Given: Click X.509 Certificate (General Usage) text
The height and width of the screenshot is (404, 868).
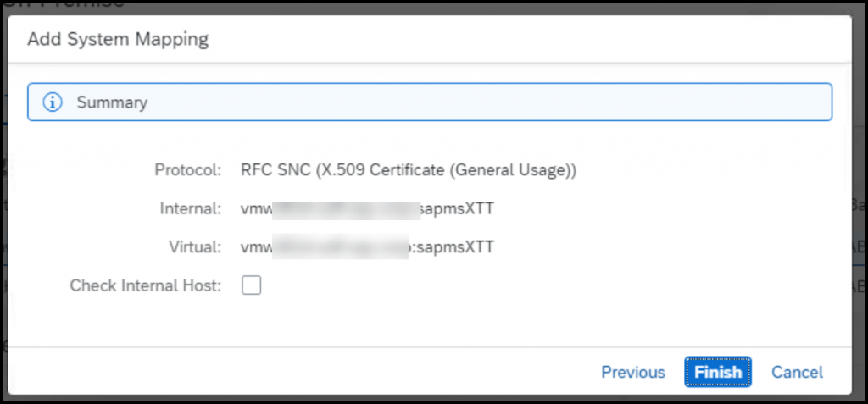Looking at the screenshot, I should pyautogui.click(x=446, y=170).
